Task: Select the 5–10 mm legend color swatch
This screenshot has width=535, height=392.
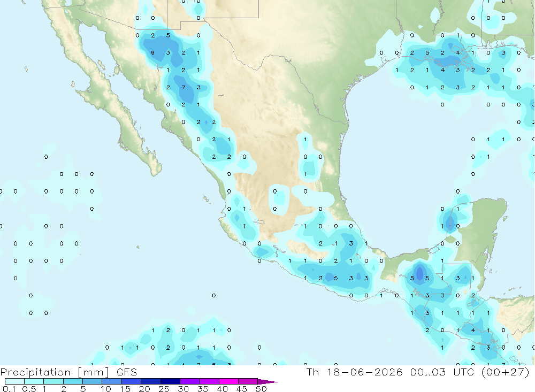Action: point(93,381)
